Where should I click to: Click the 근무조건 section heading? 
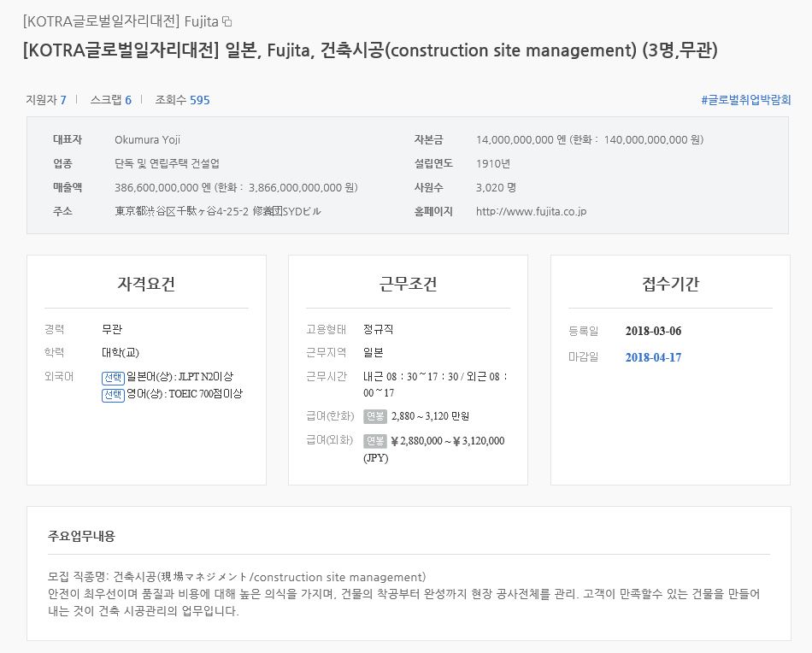pyautogui.click(x=408, y=284)
